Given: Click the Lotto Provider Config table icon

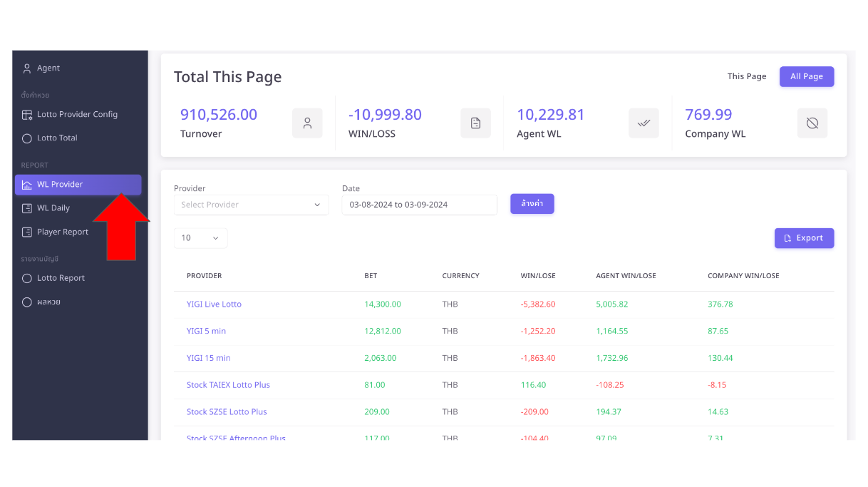Looking at the screenshot, I should pyautogui.click(x=27, y=115).
